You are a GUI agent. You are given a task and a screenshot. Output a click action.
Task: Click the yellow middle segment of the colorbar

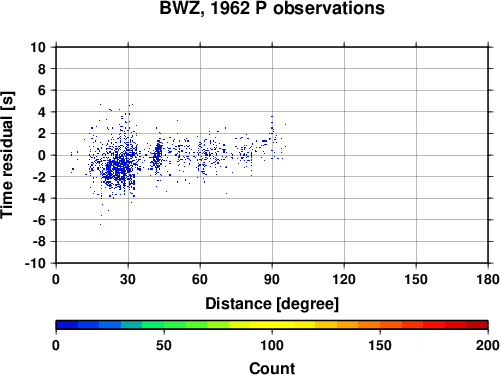click(x=272, y=325)
